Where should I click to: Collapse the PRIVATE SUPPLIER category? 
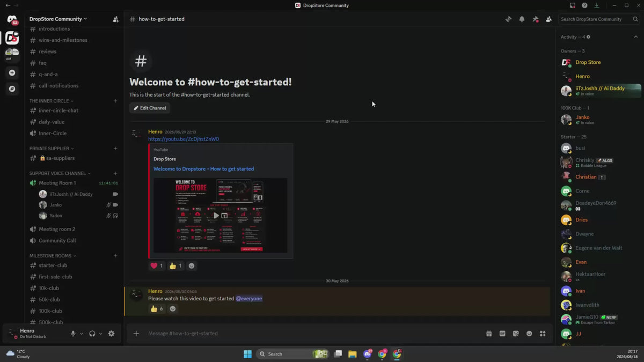pyautogui.click(x=52, y=149)
